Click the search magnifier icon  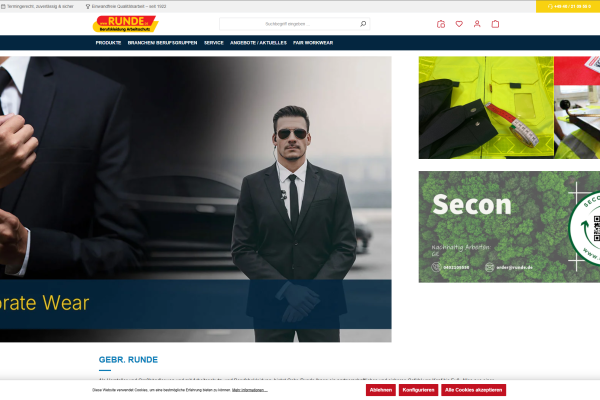363,23
